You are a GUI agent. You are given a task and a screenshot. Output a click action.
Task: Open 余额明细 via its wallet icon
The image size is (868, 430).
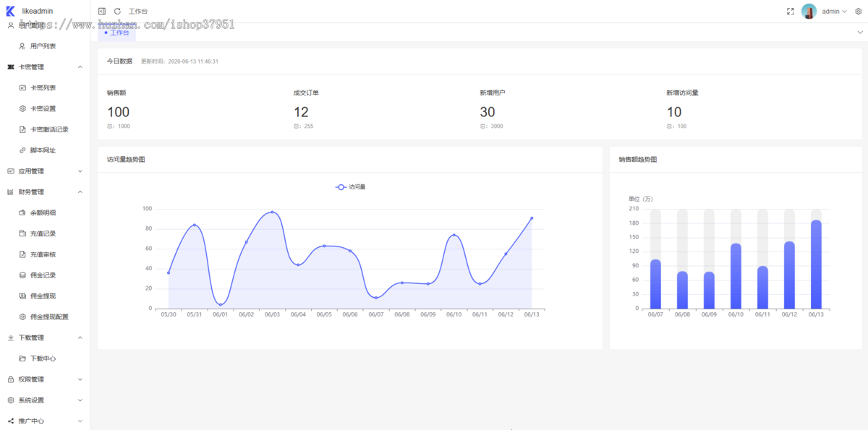[x=22, y=212]
